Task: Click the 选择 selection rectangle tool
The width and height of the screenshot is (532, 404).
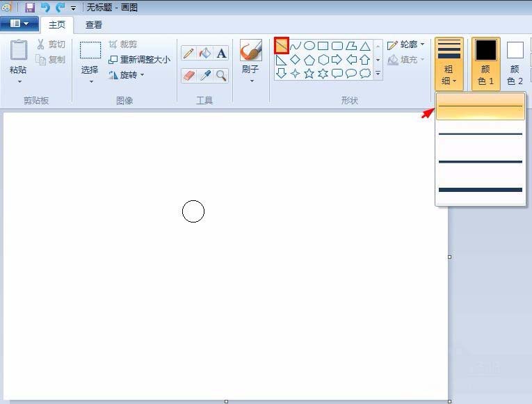Action: [x=90, y=50]
